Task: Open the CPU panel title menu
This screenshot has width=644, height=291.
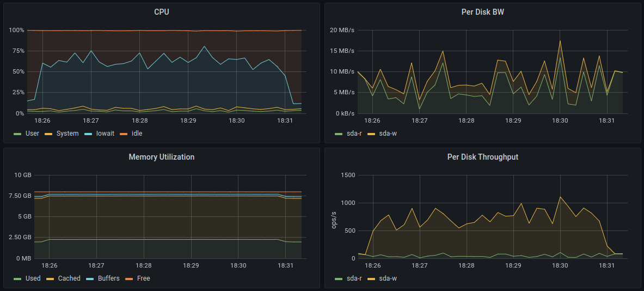Action: (161, 12)
